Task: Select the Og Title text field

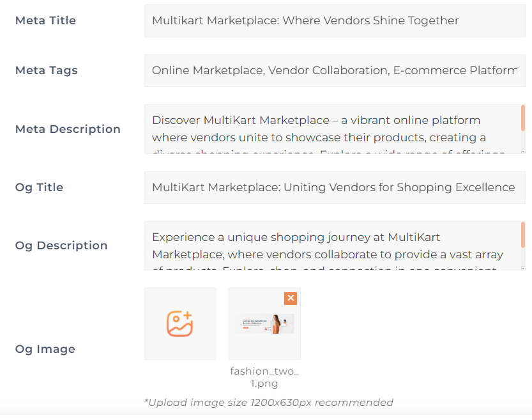Action: tap(335, 187)
